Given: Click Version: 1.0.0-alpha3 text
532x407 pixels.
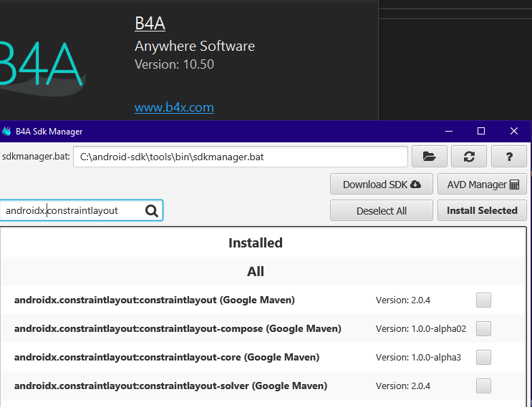Looking at the screenshot, I should [x=418, y=357].
